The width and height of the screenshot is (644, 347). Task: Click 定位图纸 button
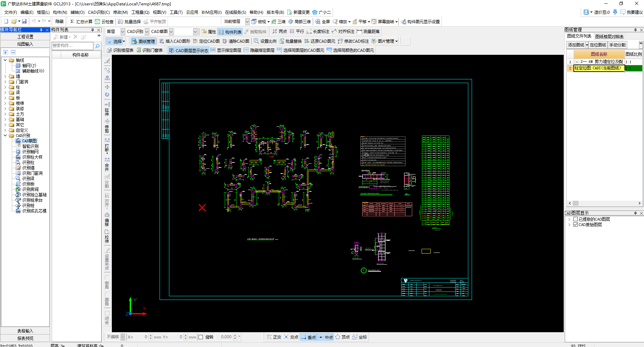598,45
